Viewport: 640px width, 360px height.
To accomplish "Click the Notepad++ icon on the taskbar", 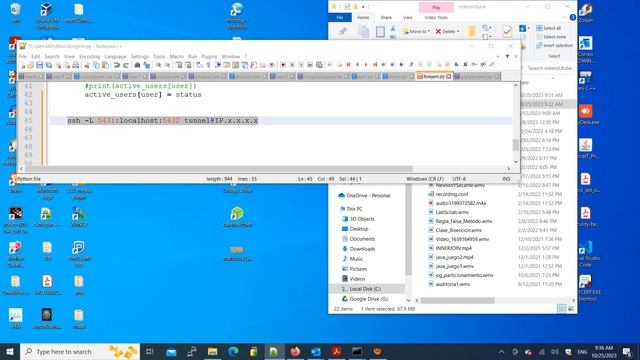I will click(274, 351).
